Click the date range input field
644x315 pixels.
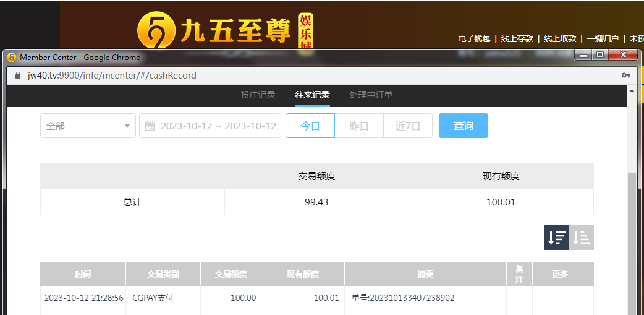(210, 126)
